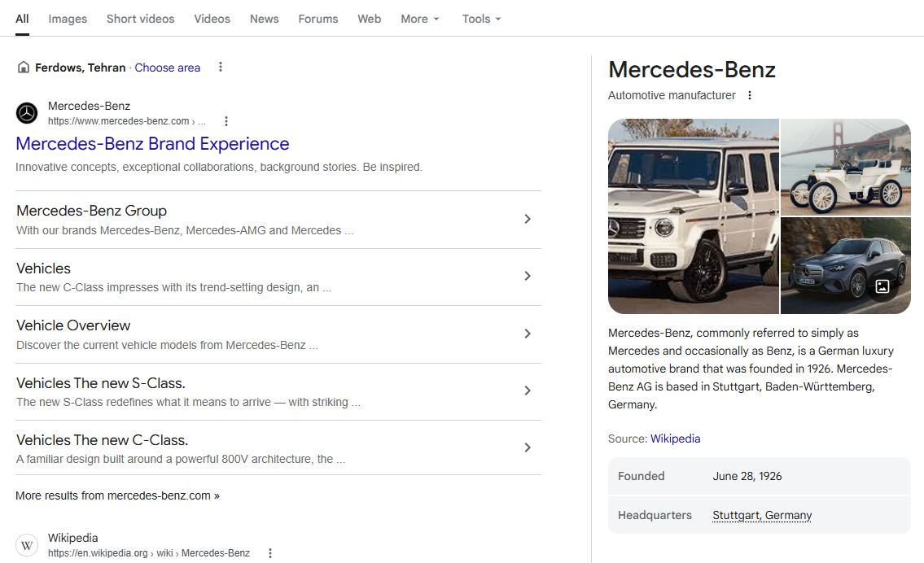The image size is (924, 563).
Task: Open the Vehicle Overview sitelink title
Action: click(x=73, y=325)
